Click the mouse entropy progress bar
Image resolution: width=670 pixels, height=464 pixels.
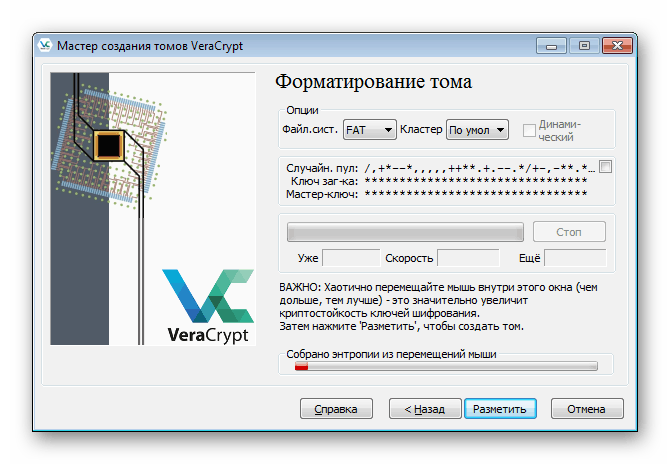click(x=446, y=366)
